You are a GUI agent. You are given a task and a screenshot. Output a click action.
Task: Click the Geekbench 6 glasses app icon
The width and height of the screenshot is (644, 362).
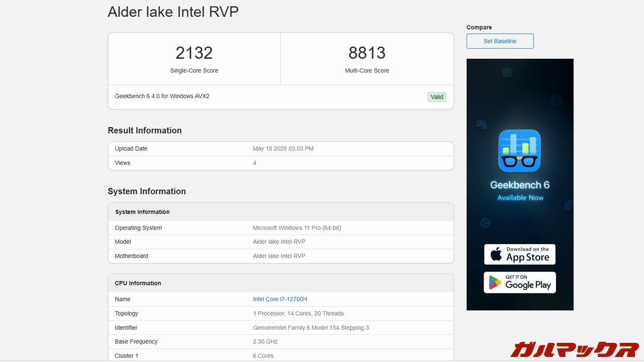point(519,151)
